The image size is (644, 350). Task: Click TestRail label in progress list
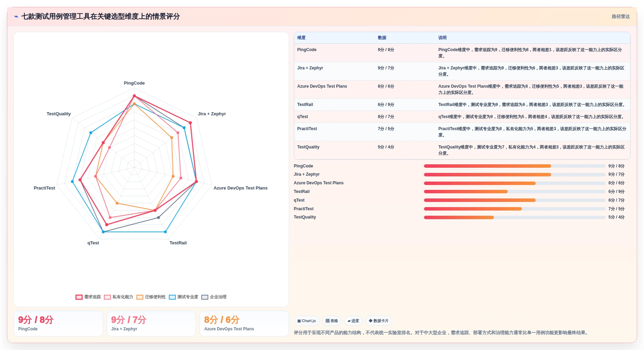click(x=301, y=192)
